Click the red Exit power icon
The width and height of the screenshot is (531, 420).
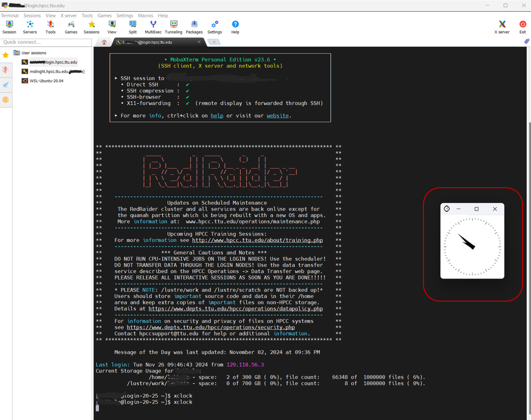click(523, 27)
